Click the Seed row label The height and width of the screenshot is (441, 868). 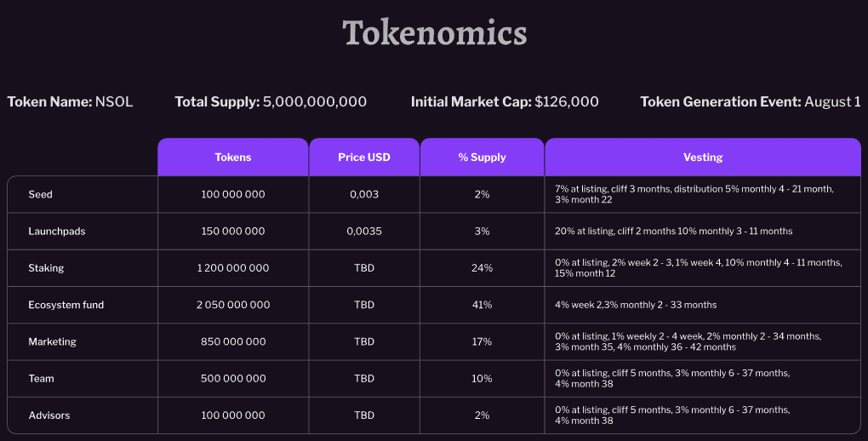tap(41, 194)
